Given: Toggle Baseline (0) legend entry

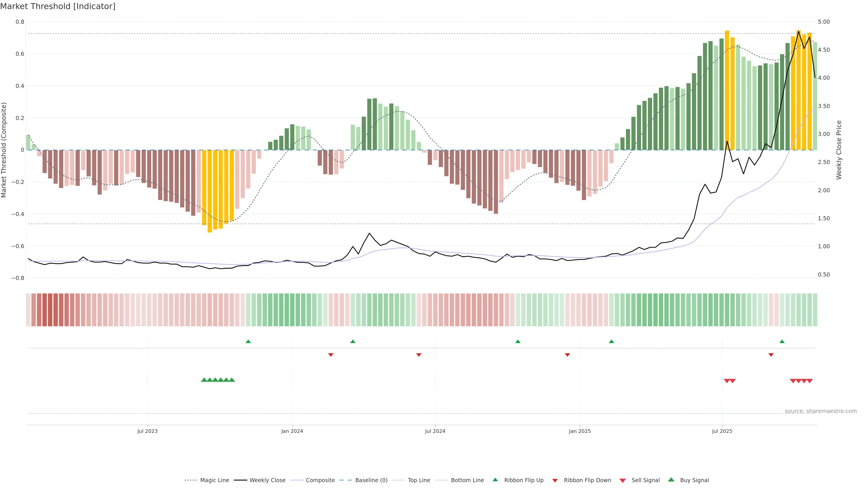Looking at the screenshot, I should (371, 480).
